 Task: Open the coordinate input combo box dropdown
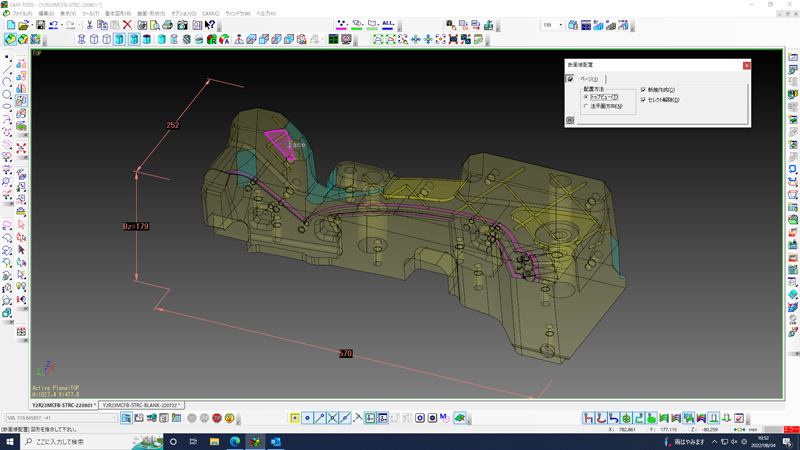click(113, 418)
